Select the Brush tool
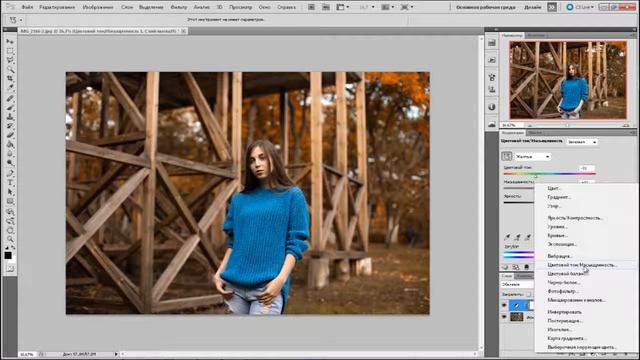Screen dimensions: 640x360 pos(10,108)
